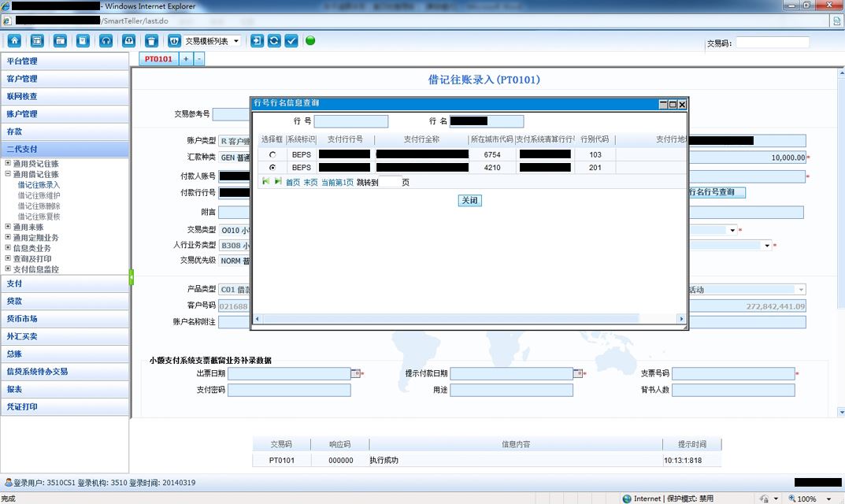Click the 末页 link in dialog pager
845x504 pixels.
point(310,183)
